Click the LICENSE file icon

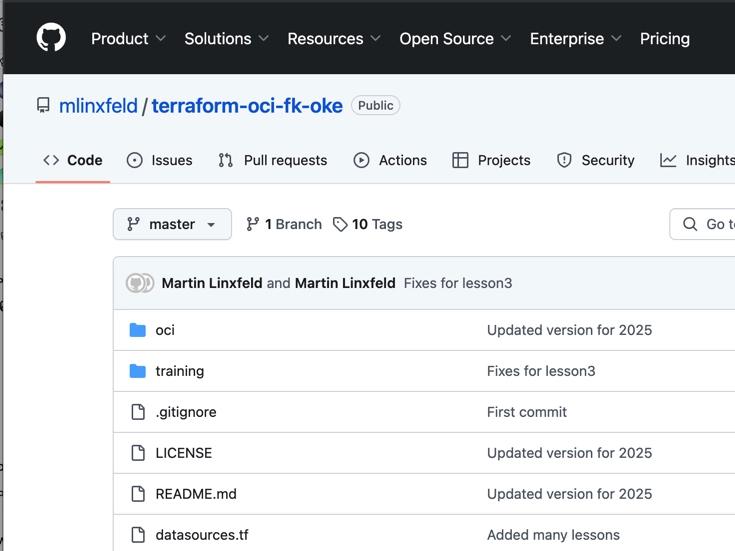click(x=138, y=453)
